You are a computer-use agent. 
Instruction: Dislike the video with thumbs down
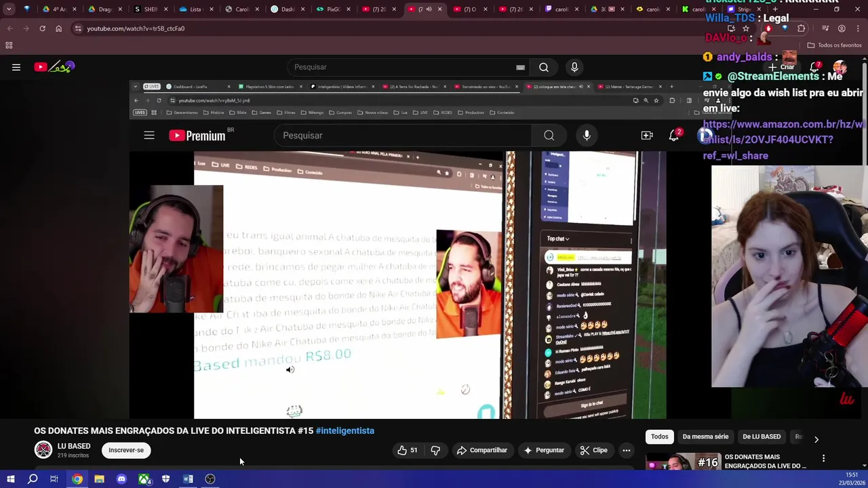[x=435, y=450]
